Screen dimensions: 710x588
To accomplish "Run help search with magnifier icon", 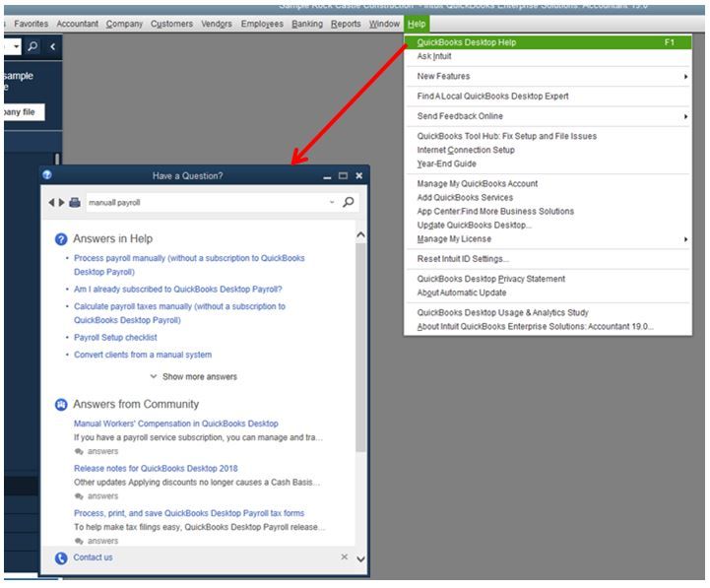I will pyautogui.click(x=349, y=202).
